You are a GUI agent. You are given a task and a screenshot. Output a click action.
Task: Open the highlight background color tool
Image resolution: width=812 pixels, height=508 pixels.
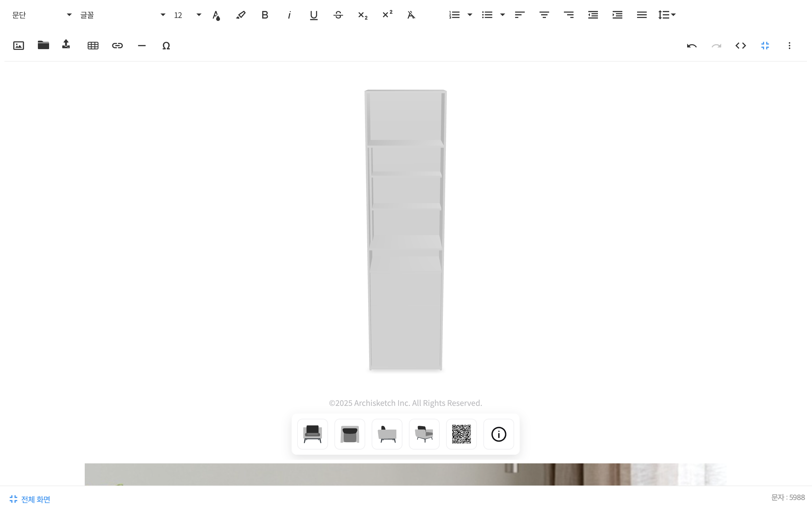pos(240,15)
